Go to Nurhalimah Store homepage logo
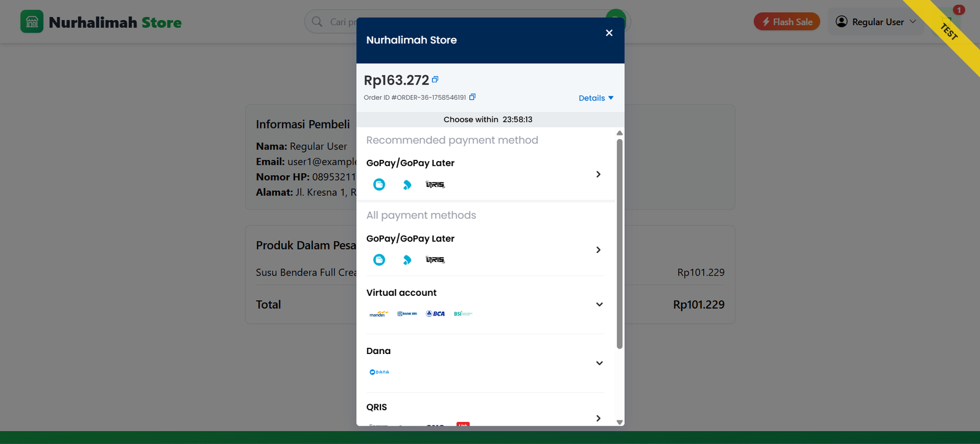 tap(101, 22)
